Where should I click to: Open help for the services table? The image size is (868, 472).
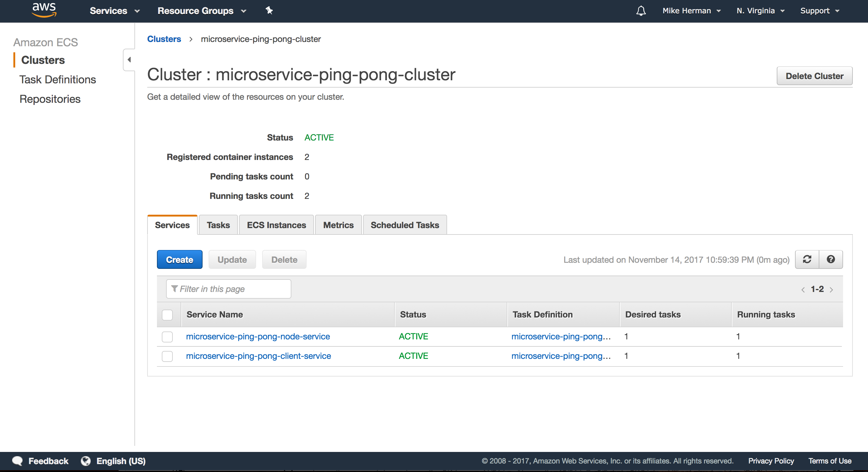coord(831,259)
